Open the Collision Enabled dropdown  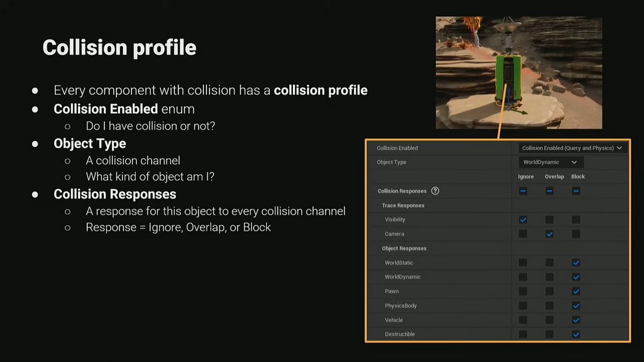coord(572,147)
